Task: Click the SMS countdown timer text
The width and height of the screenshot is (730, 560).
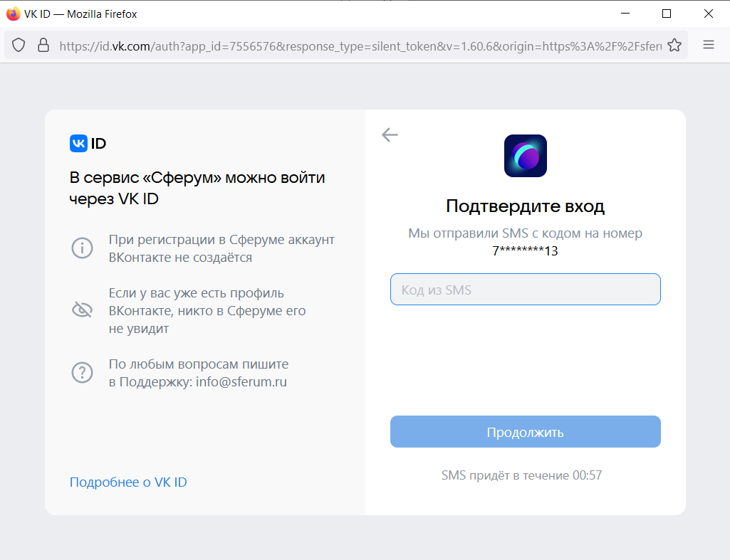Action: pyautogui.click(x=521, y=475)
